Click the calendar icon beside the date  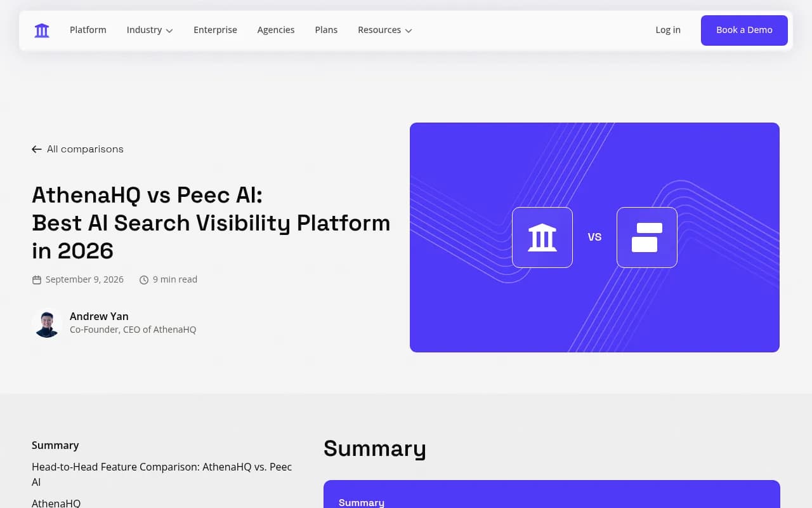pyautogui.click(x=37, y=279)
